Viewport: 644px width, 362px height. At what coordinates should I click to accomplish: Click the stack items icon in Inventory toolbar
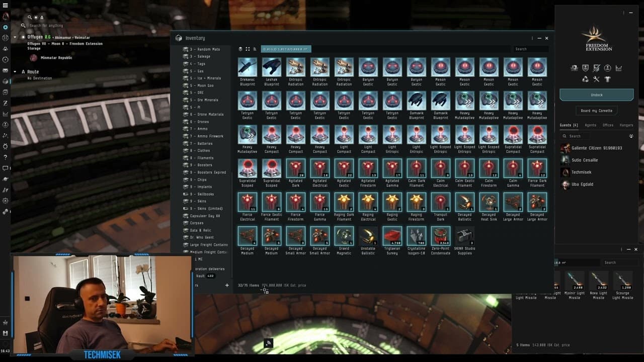[x=240, y=49]
